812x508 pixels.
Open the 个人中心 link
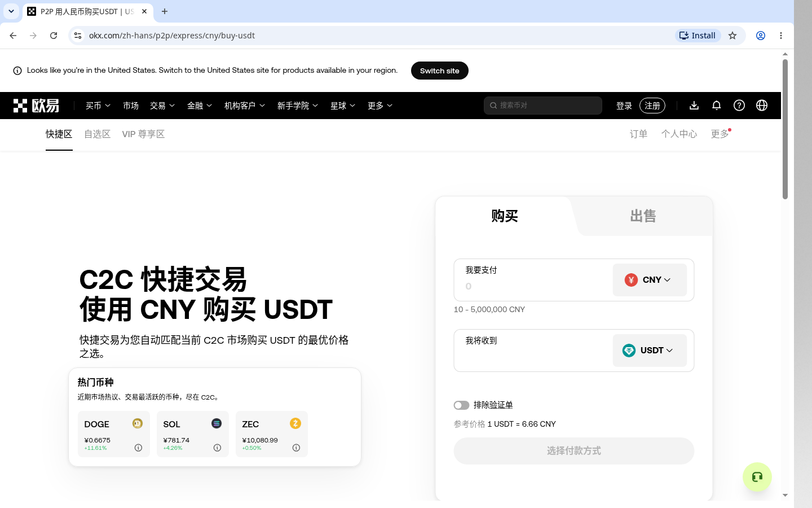679,134
